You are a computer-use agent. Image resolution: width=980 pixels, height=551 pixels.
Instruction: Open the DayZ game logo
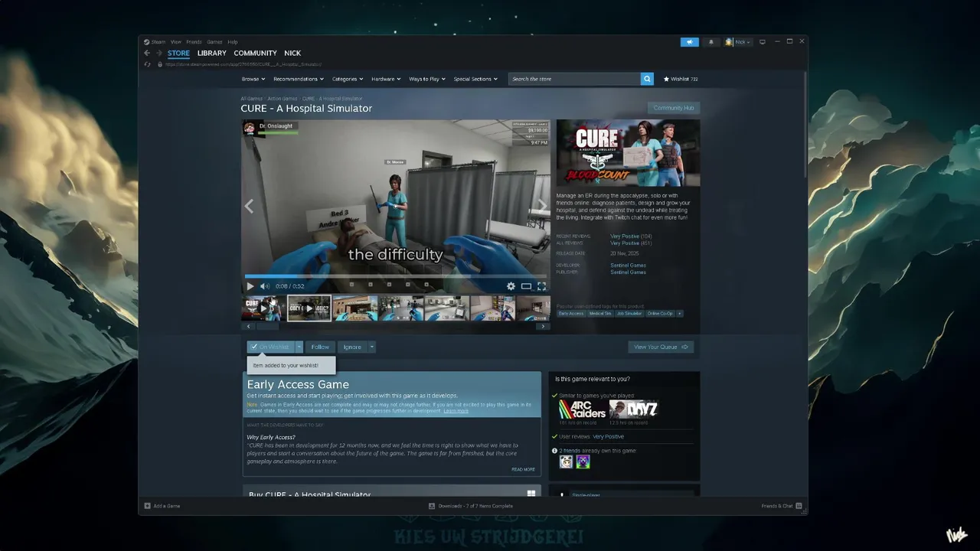pyautogui.click(x=633, y=409)
